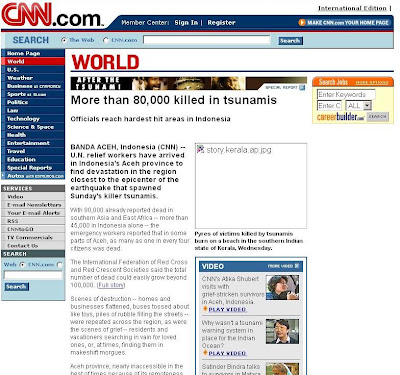Open the Education section
Image resolution: width=400 pixels, height=375 pixels.
pos(33,159)
